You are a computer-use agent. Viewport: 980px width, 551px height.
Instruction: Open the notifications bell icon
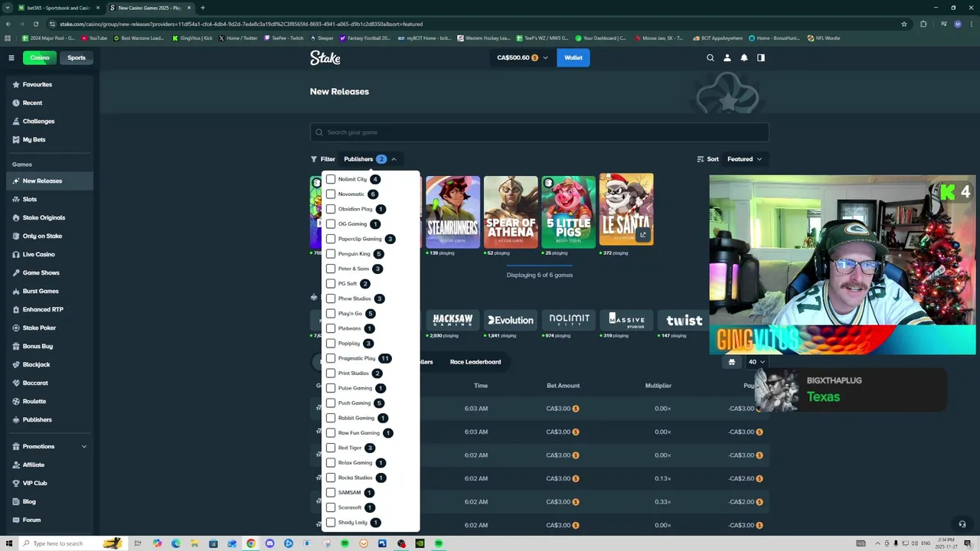pyautogui.click(x=744, y=57)
